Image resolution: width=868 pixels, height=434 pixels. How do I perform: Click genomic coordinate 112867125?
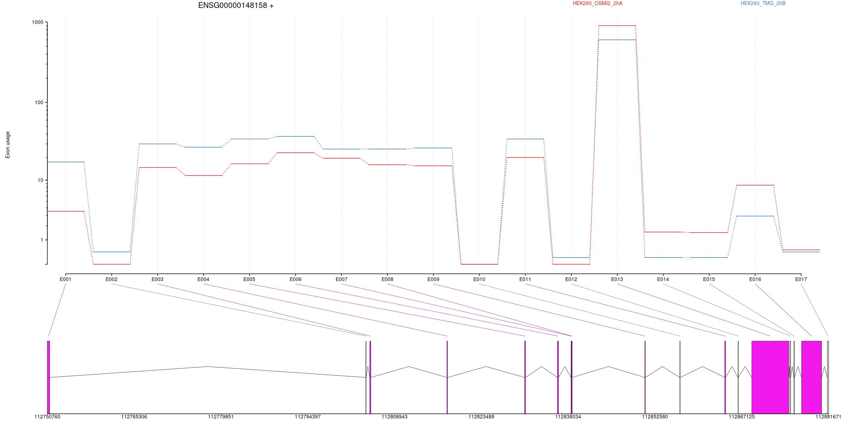[x=742, y=417]
